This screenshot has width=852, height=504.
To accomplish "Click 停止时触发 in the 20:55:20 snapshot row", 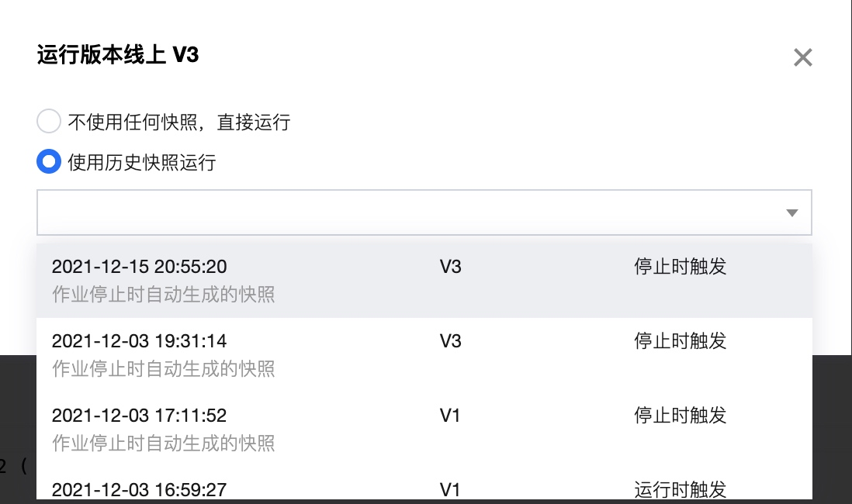I will [681, 267].
